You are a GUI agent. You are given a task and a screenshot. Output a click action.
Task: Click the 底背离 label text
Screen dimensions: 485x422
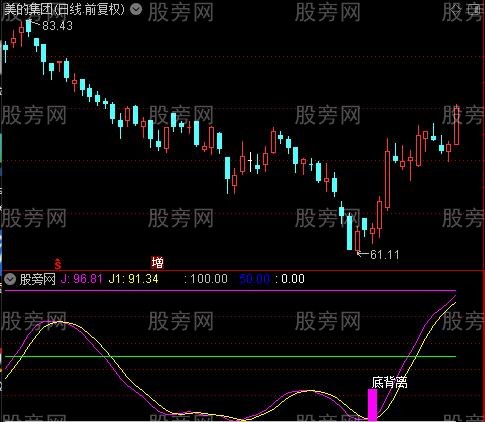point(389,382)
